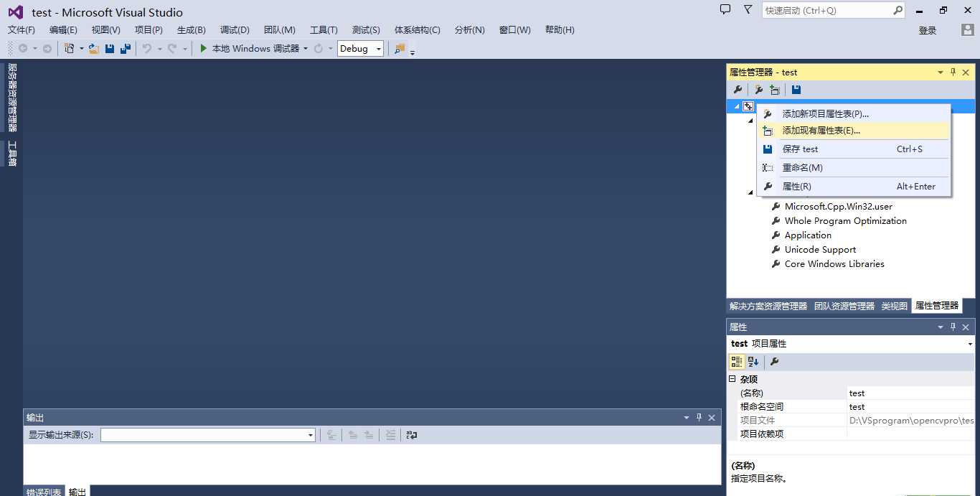This screenshot has height=496, width=980.
Task: Toggle word wrap icon in 输出 panel
Action: [412, 435]
